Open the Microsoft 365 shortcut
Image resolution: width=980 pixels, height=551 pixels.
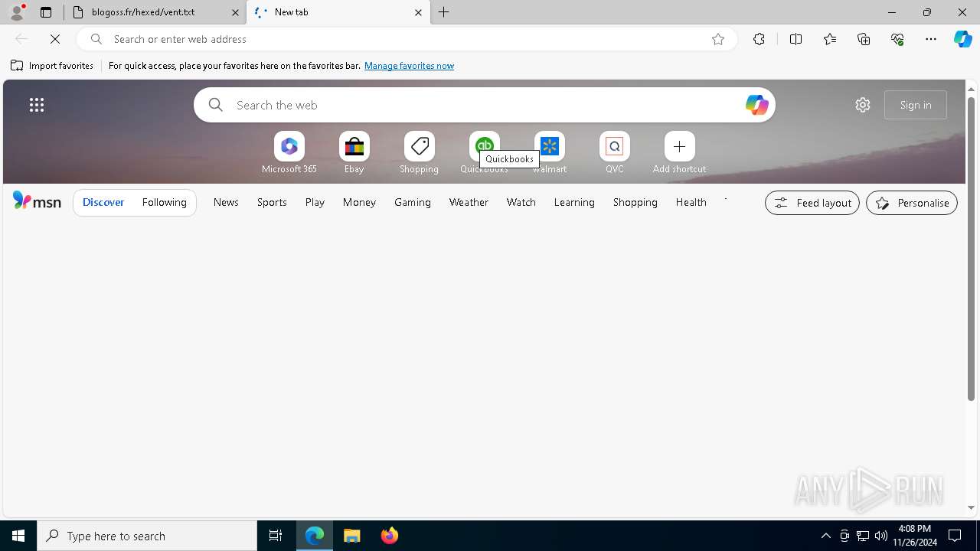[x=289, y=152]
